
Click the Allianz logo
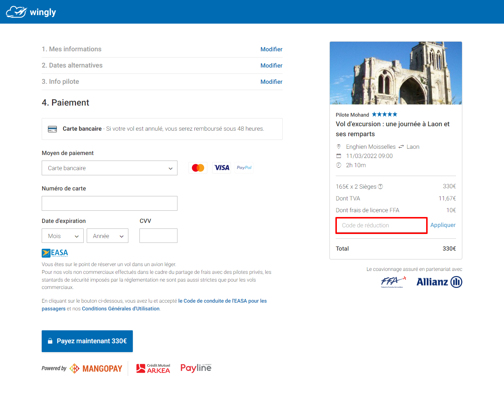click(x=439, y=282)
